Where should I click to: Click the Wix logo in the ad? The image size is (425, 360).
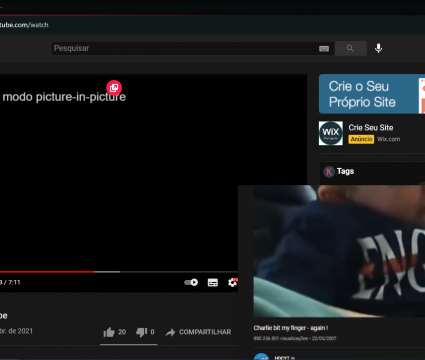point(331,133)
